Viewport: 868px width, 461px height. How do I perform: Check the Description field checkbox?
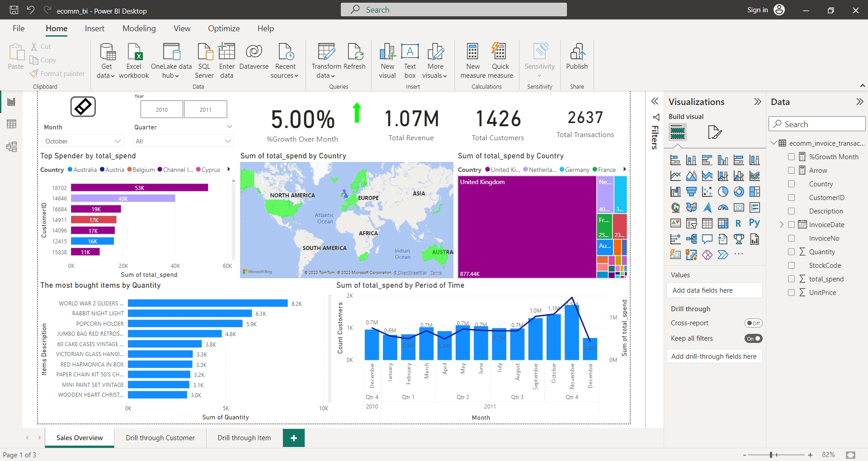pos(791,211)
